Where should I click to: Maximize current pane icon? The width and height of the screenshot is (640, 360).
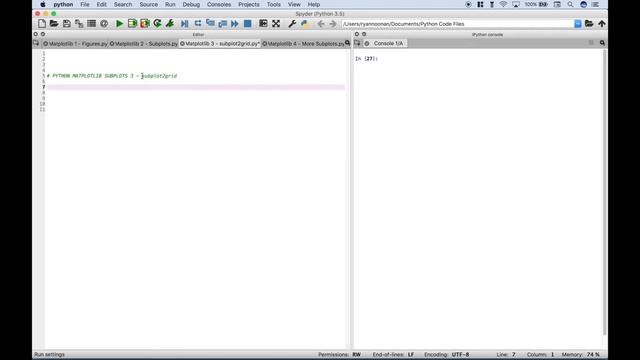tap(263, 24)
